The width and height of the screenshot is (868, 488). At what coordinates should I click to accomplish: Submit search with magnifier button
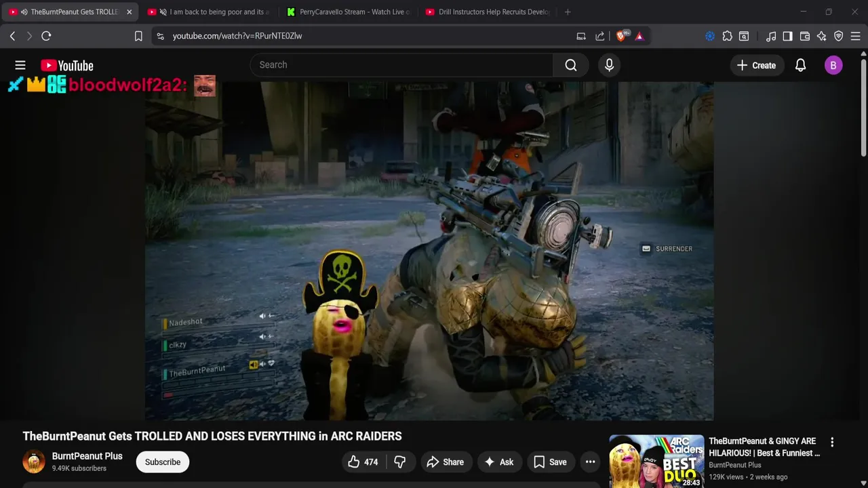coord(571,65)
